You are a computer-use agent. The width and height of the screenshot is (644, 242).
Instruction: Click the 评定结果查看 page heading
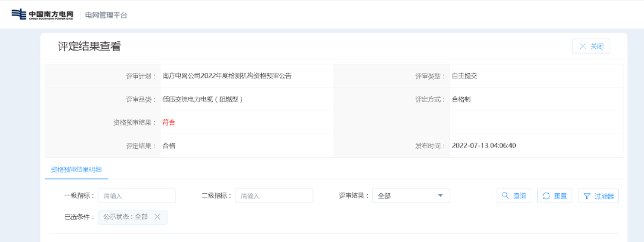point(89,47)
